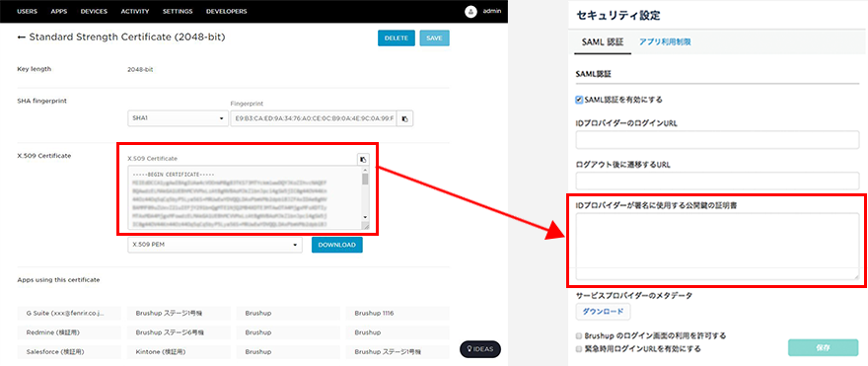
Task: Click the 公開鍵の証明書 textarea
Action: (717, 247)
